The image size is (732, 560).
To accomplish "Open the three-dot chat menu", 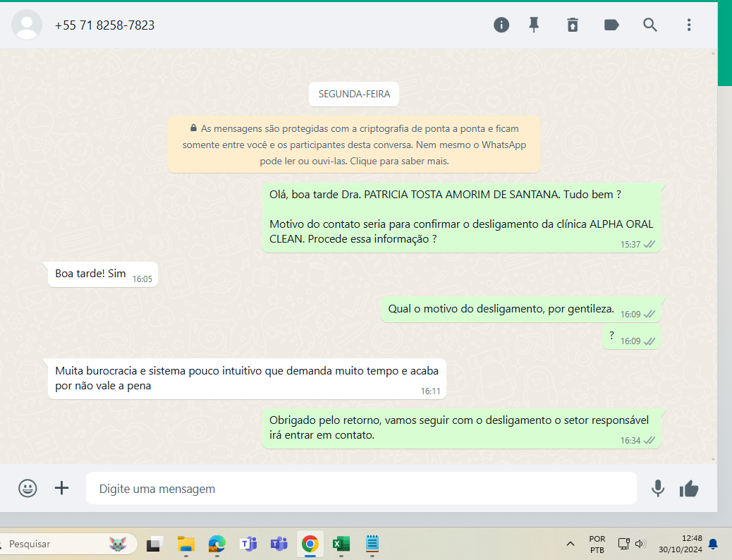I will pos(689,25).
